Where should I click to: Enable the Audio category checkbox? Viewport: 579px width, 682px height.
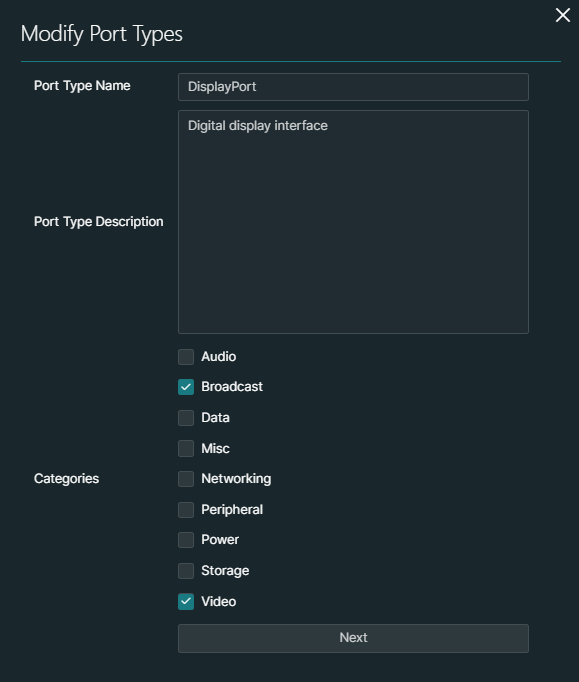[186, 357]
